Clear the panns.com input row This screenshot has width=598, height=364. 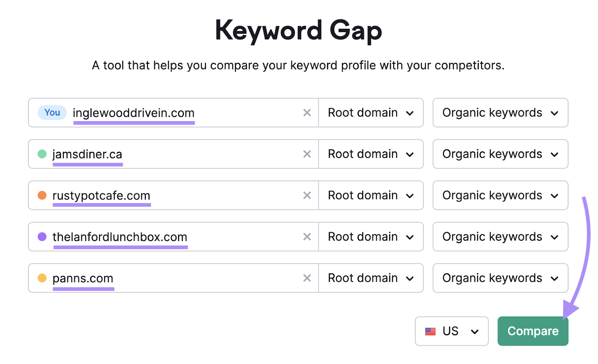click(307, 278)
